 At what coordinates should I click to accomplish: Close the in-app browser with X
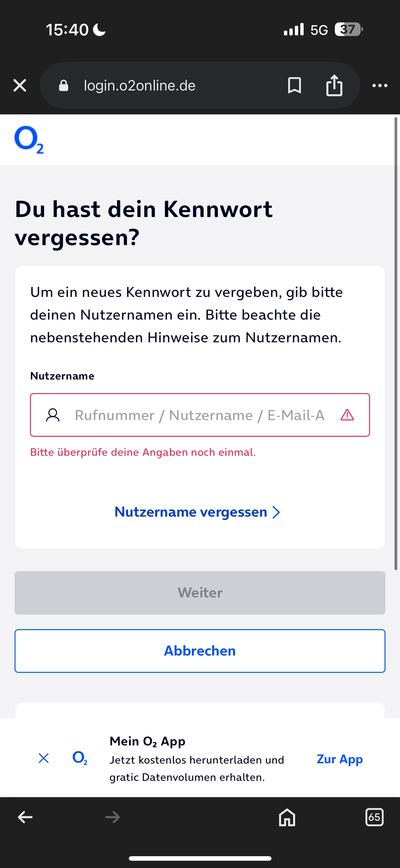(20, 85)
